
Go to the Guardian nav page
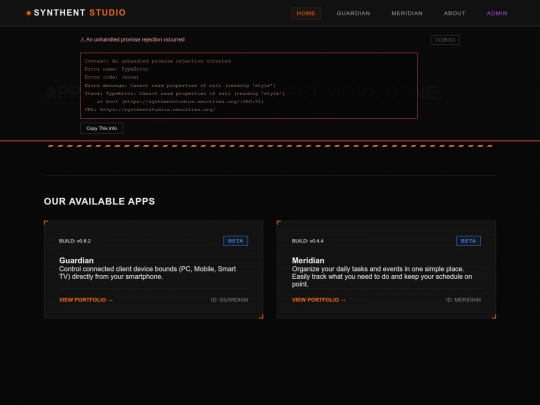point(353,13)
